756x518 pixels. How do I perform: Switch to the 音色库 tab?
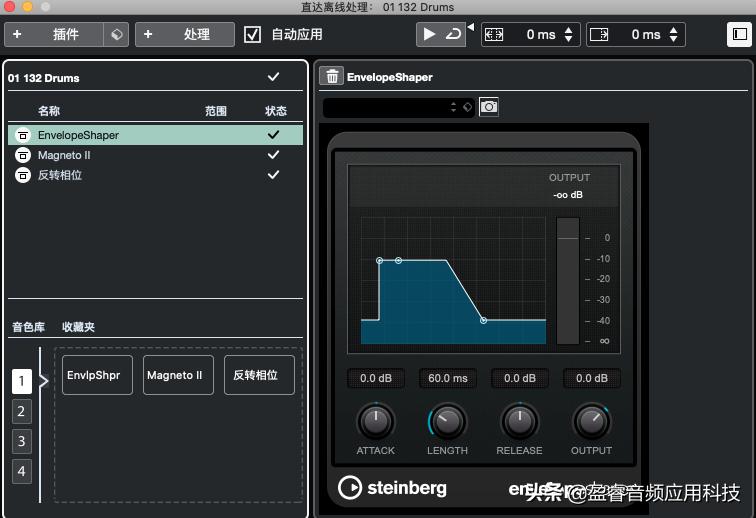point(28,327)
